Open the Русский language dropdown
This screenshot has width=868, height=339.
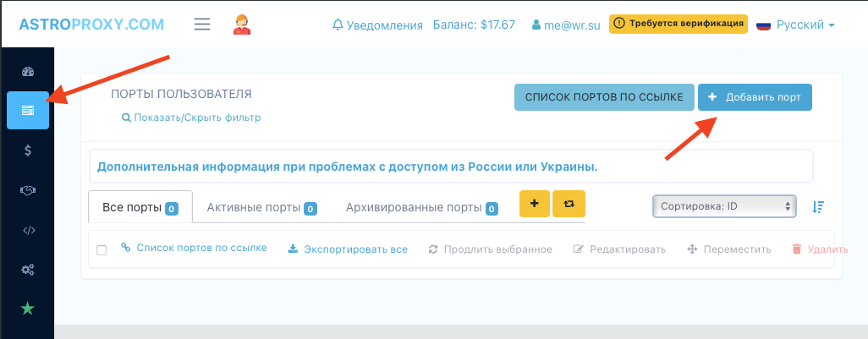click(x=795, y=25)
